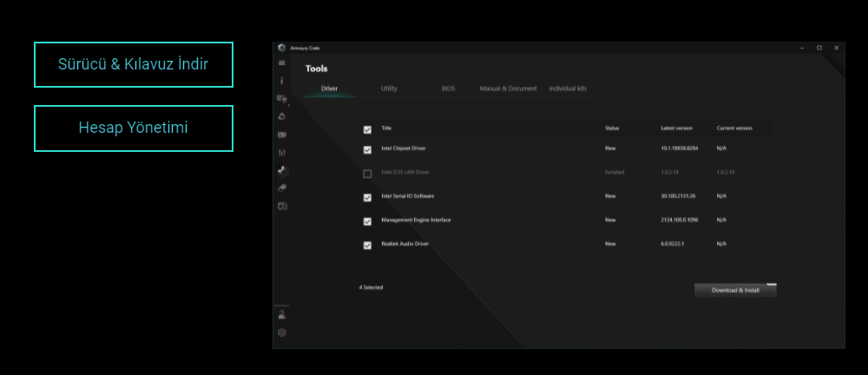
Task: Open the user profile icon
Action: pos(281,314)
